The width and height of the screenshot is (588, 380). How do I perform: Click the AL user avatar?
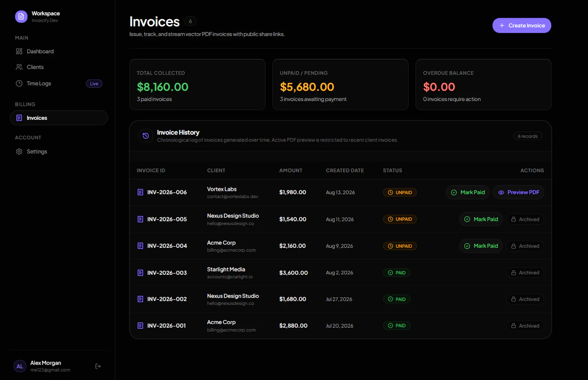(20, 366)
